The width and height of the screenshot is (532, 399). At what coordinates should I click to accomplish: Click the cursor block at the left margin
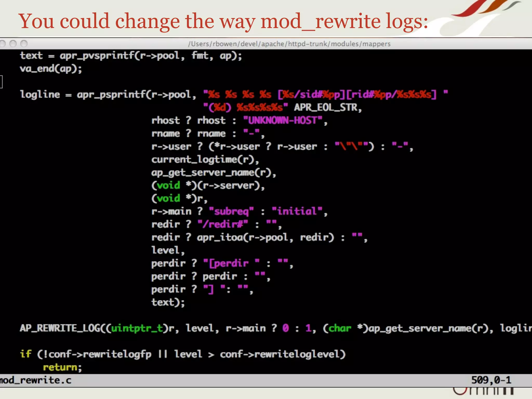pyautogui.click(x=1, y=82)
